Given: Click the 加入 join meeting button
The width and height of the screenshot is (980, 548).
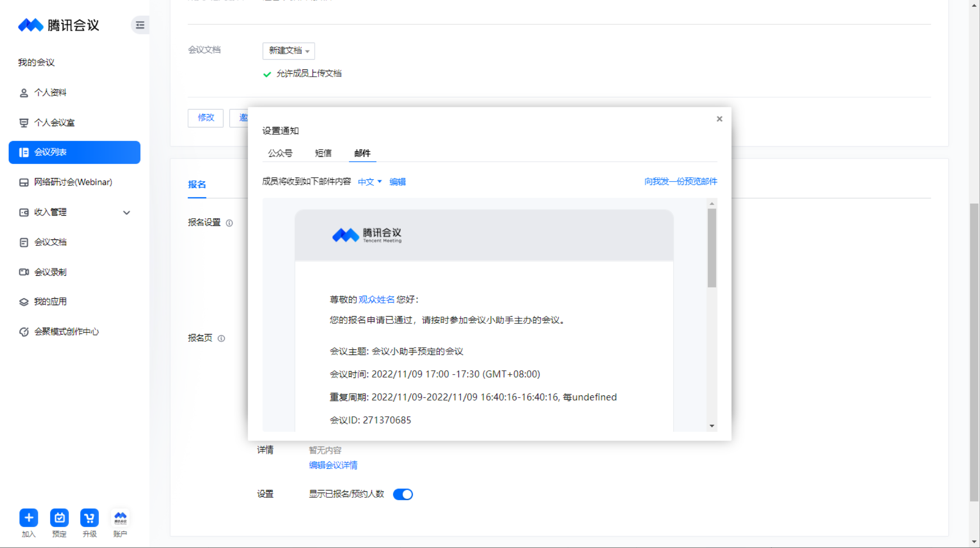Looking at the screenshot, I should click(29, 518).
